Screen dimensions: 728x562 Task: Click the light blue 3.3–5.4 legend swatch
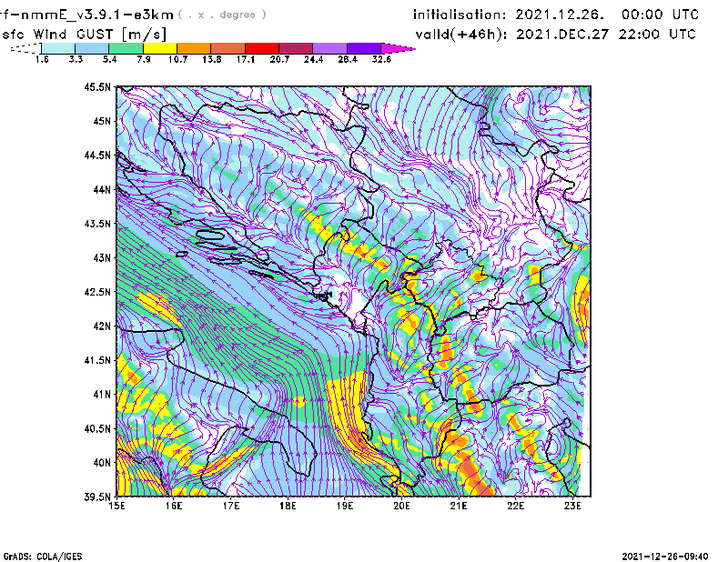point(92,48)
